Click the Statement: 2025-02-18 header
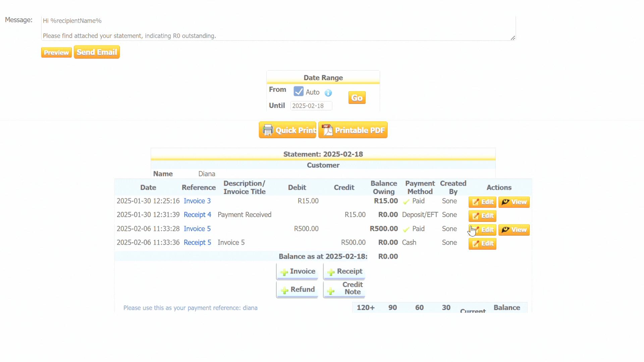This screenshot has height=362, width=644. pyautogui.click(x=323, y=154)
